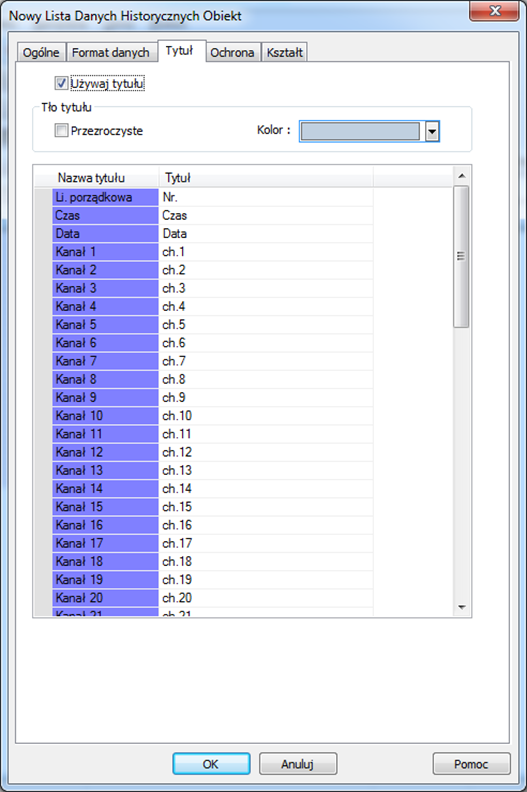The width and height of the screenshot is (527, 792).
Task: Click the list scrollbar up arrow
Action: click(x=461, y=176)
